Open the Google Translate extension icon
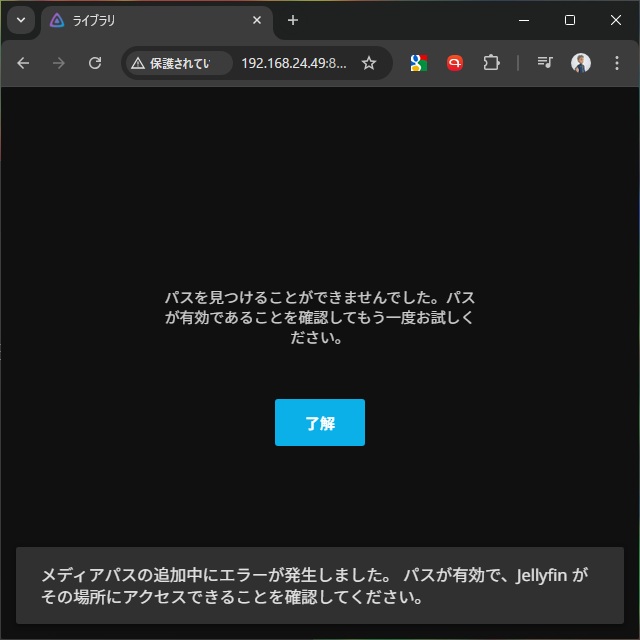The height and width of the screenshot is (640, 640). (419, 63)
